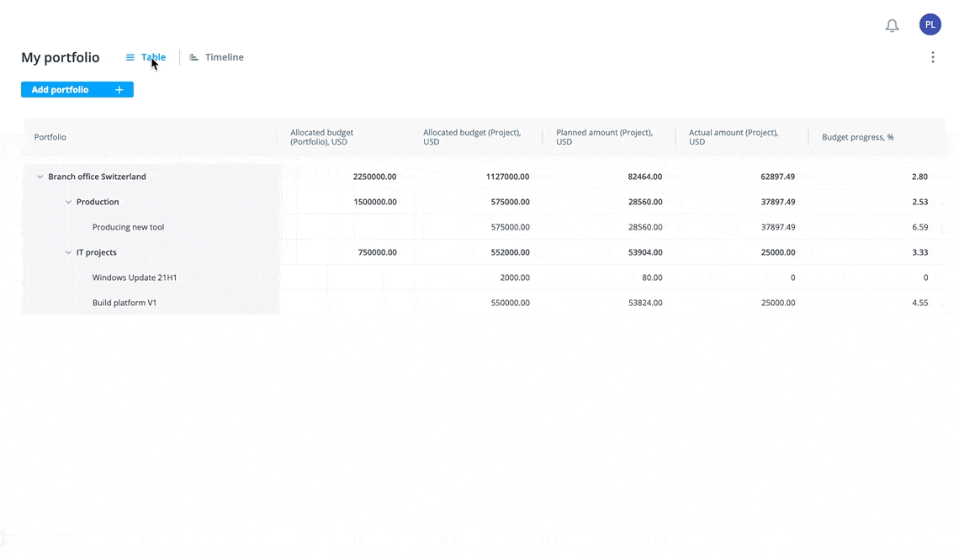This screenshot has height=560, width=959.
Task: Click the Timeline chart icon
Action: (194, 57)
